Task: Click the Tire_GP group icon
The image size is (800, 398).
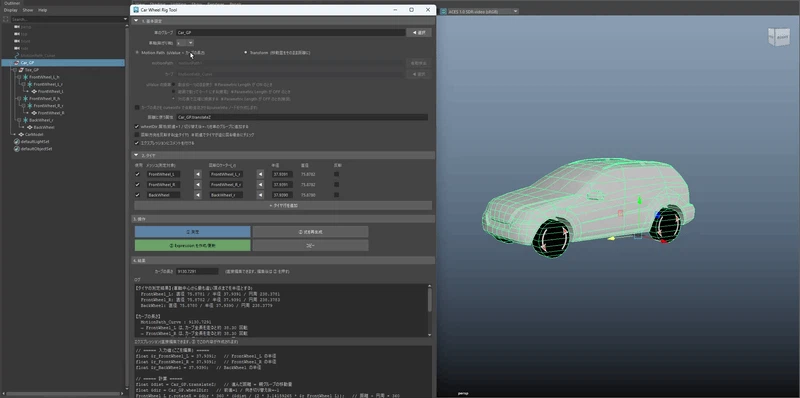Action: 21,70
